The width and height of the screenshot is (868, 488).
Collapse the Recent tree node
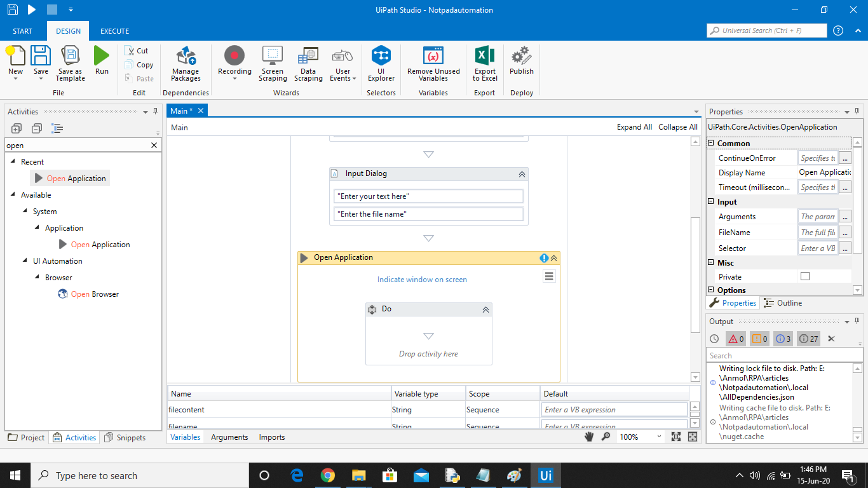pos(13,161)
